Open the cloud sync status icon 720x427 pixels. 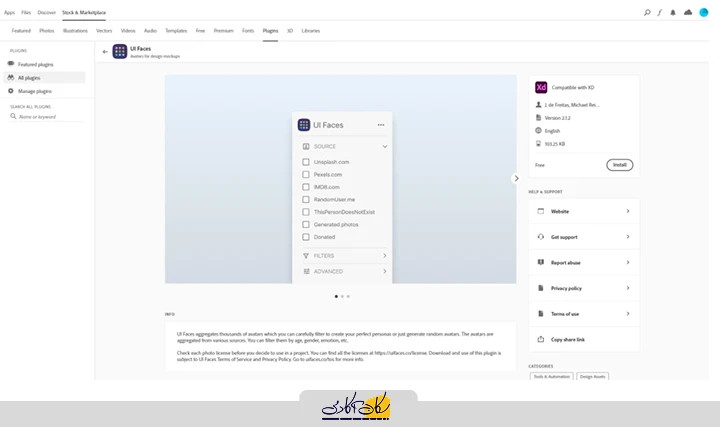[x=688, y=13]
